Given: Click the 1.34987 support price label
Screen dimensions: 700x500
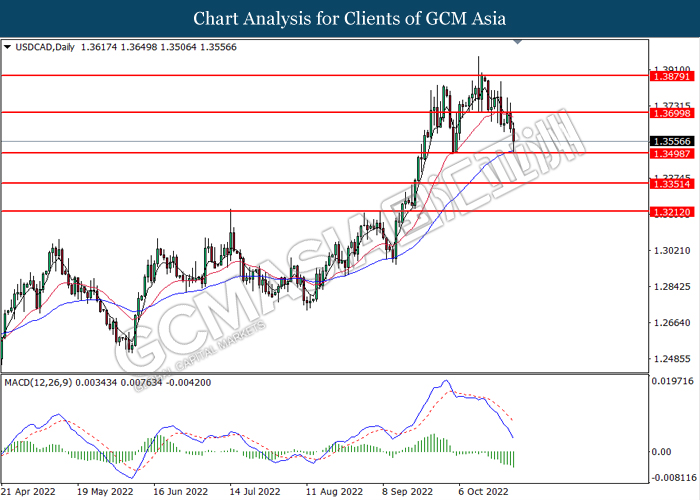Looking at the screenshot, I should click(x=672, y=154).
